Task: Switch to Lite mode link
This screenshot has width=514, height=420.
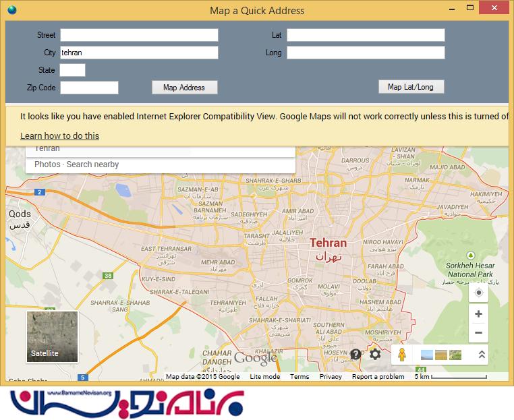Action: tap(264, 377)
